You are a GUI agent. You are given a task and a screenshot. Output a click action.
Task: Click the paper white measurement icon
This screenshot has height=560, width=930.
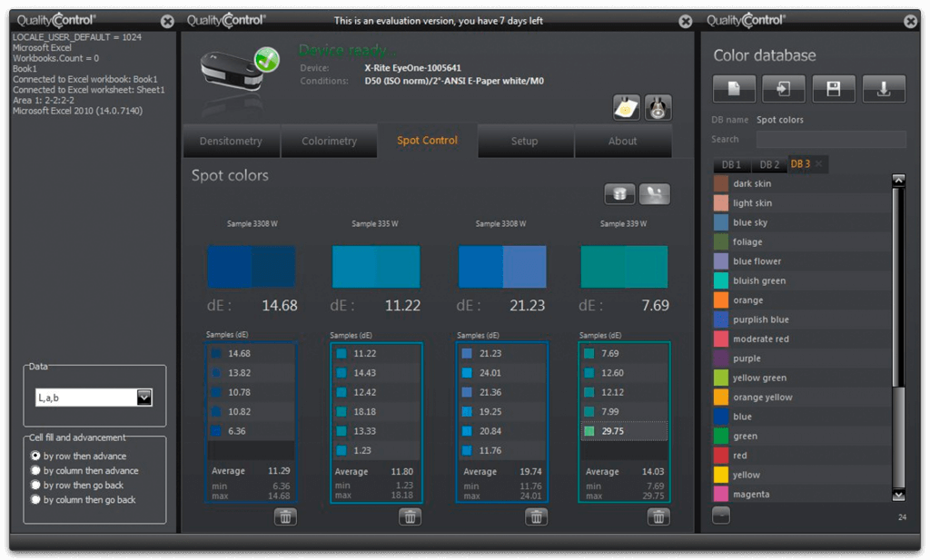point(626,107)
